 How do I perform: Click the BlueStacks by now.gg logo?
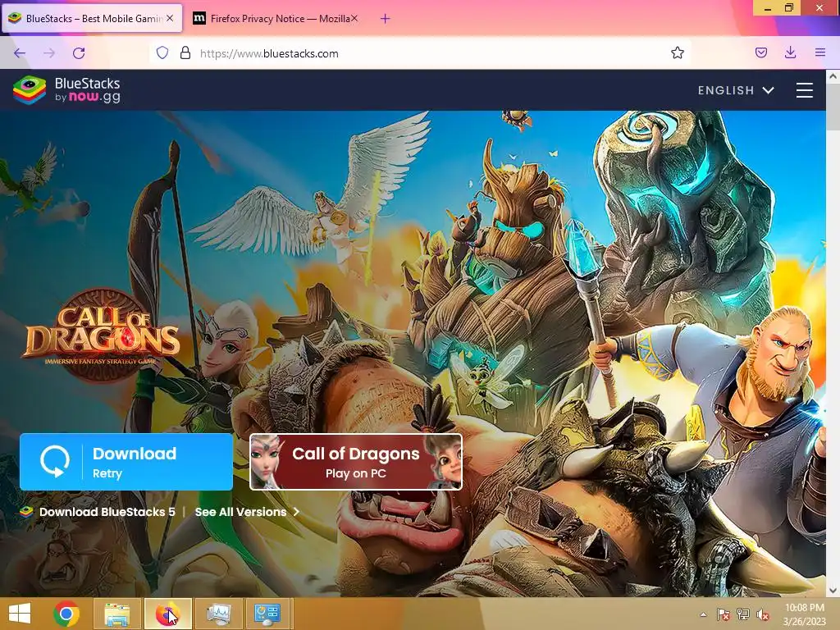(x=67, y=90)
